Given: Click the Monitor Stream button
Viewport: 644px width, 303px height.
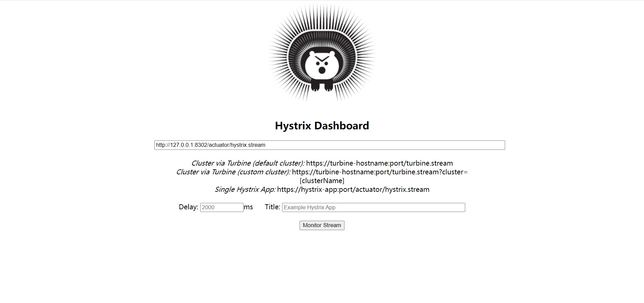Looking at the screenshot, I should (x=322, y=225).
